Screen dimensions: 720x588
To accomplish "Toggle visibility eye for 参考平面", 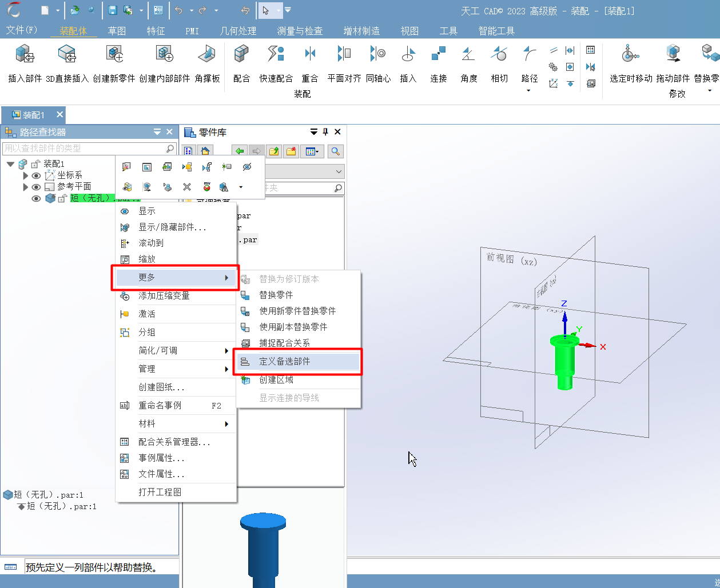I will click(36, 187).
